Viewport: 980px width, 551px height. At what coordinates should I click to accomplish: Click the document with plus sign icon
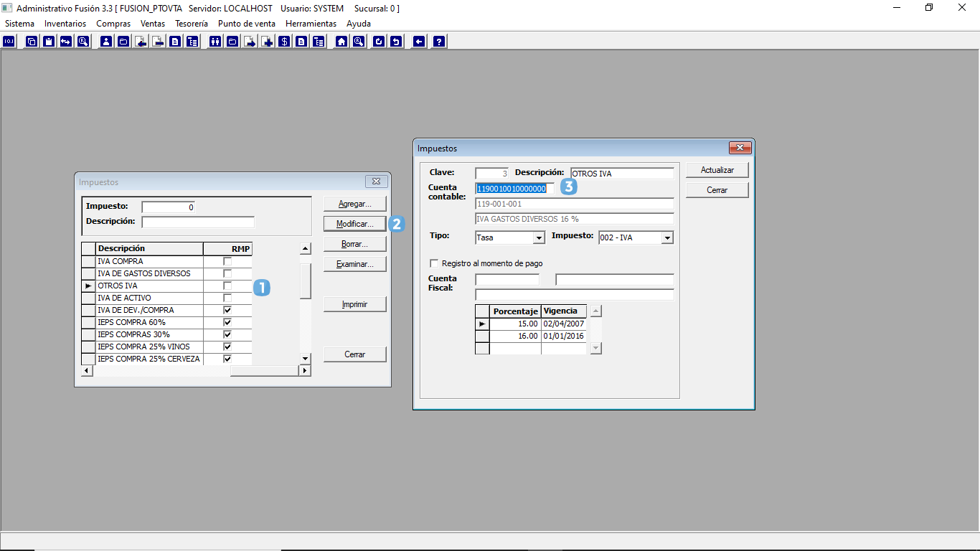click(267, 41)
